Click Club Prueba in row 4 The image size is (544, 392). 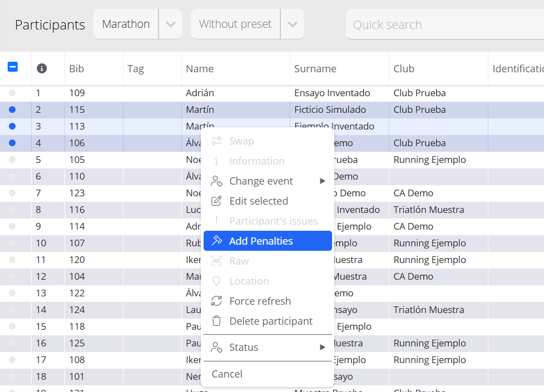pos(419,143)
